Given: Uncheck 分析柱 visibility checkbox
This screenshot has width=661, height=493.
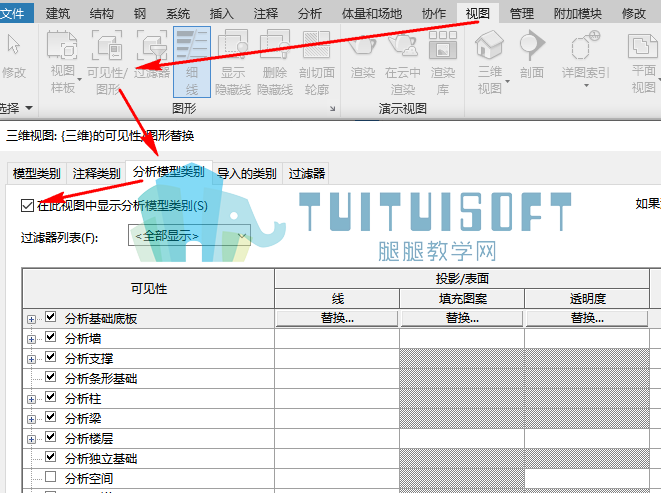Looking at the screenshot, I should [51, 396].
